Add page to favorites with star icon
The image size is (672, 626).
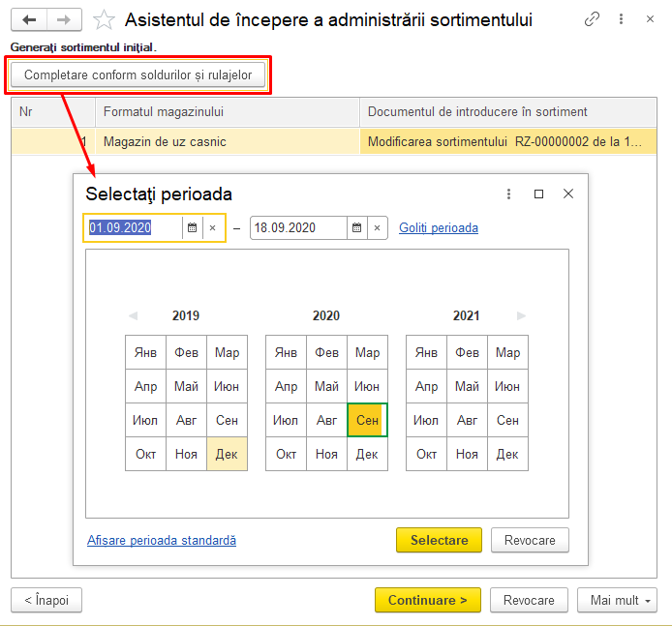104,20
